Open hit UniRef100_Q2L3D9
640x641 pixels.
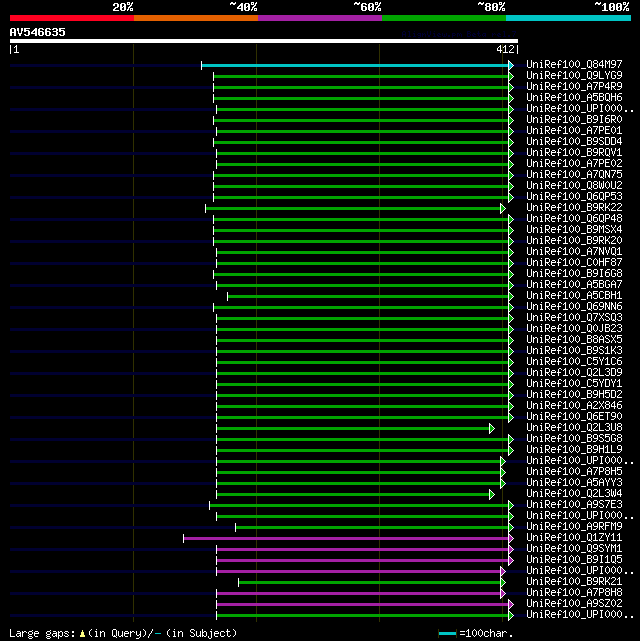[x=574, y=373]
